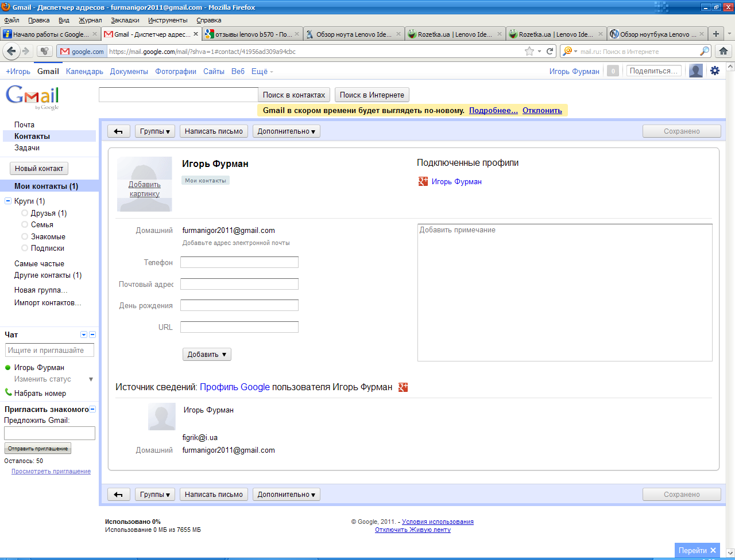Viewport: 735px width, 560px height.
Task: Focus the Добавить примечание notes box
Action: (x=565, y=293)
